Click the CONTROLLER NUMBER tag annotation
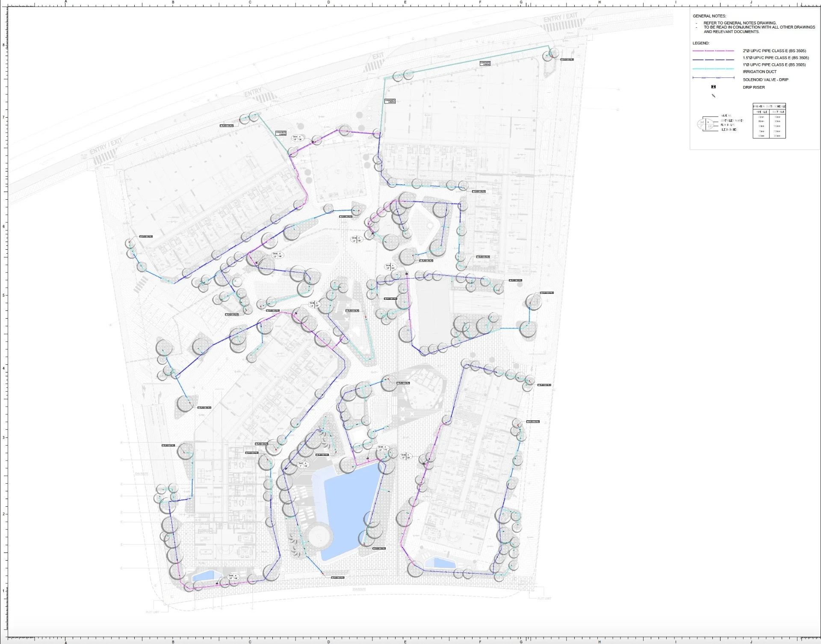The image size is (821, 644). coord(732,121)
